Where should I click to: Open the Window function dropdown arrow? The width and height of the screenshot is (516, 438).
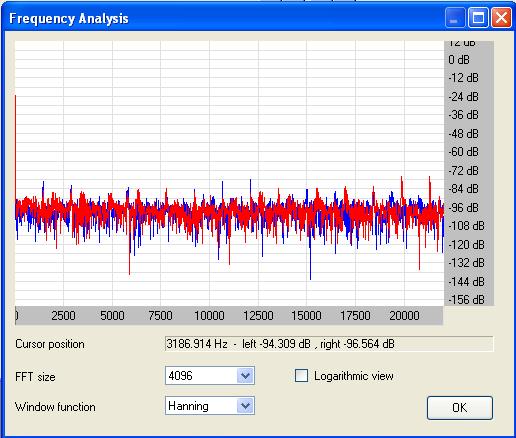tap(245, 406)
